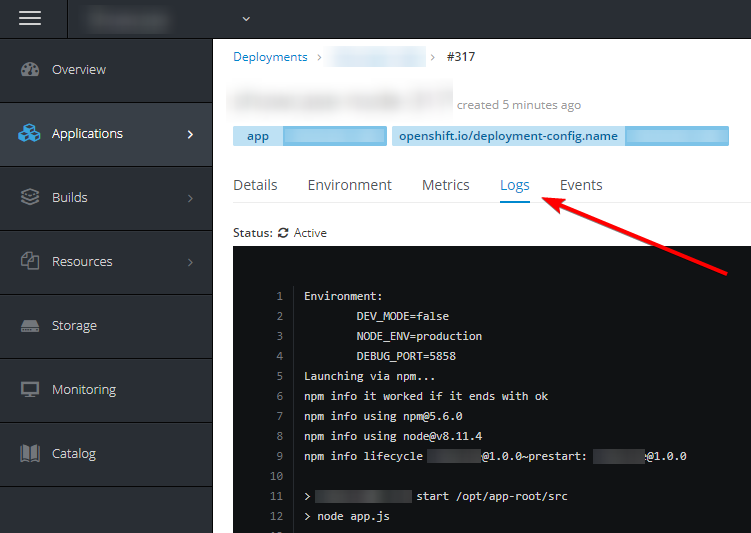Click the Storage drive icon
751x533 pixels.
pos(30,326)
